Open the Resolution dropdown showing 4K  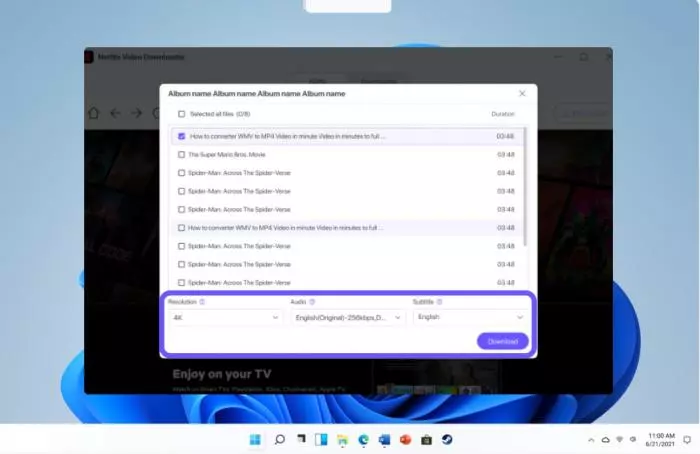pos(225,317)
